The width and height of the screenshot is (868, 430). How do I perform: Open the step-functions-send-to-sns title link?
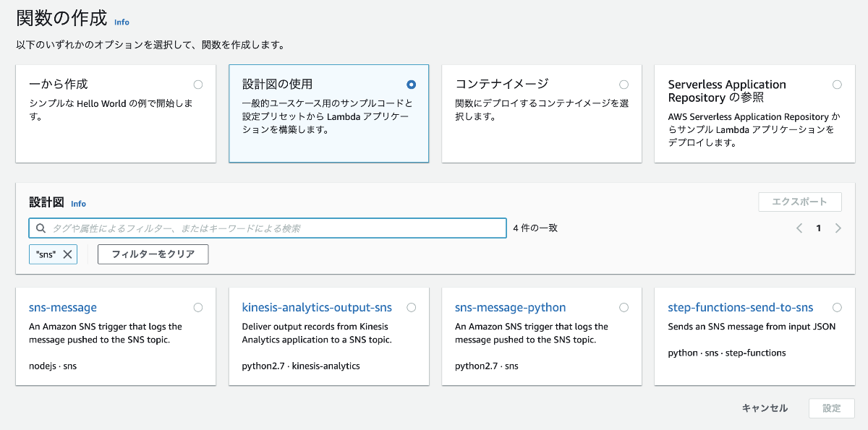[741, 307]
